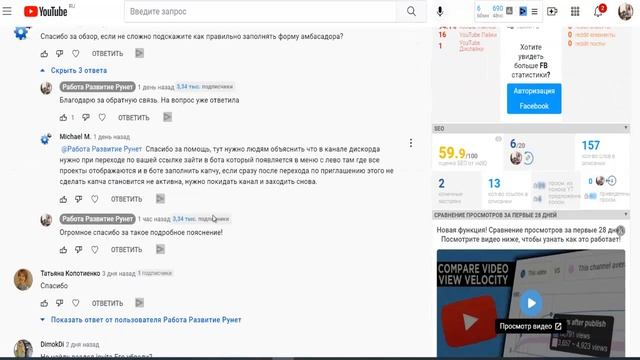
Task: Dislike the 'Благодарю за обратную связь' reply
Action: pyautogui.click(x=86, y=118)
